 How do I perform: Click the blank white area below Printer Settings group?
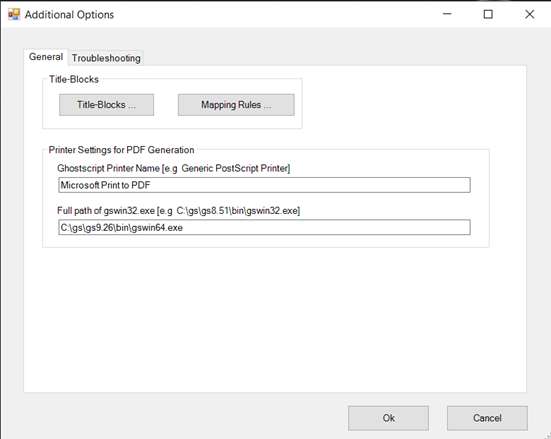tap(275, 320)
